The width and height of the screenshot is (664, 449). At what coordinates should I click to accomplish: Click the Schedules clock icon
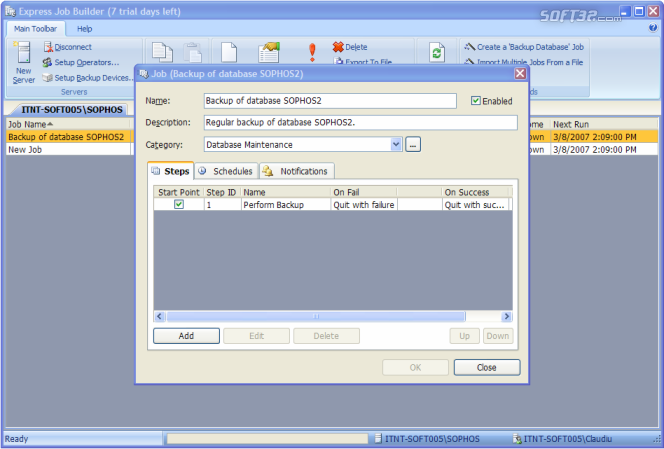202,171
